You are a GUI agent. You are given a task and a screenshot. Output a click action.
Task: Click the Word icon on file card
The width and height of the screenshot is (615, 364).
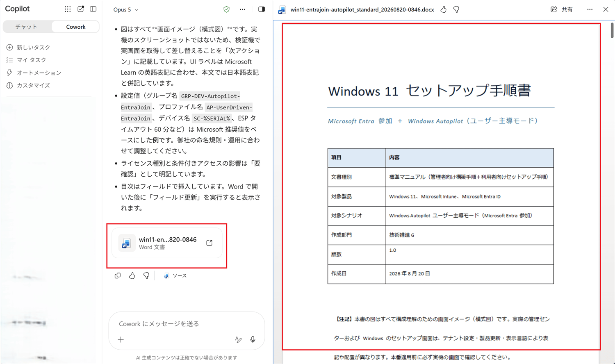pos(126,243)
